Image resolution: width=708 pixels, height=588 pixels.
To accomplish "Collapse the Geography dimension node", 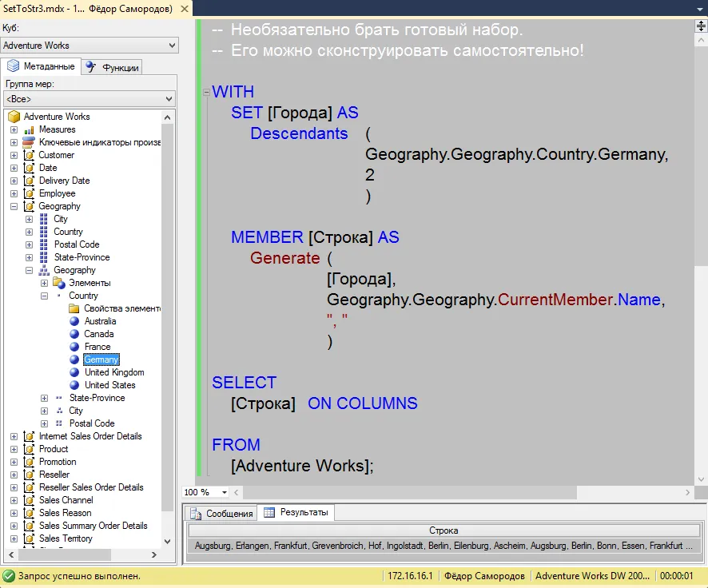I will [x=14, y=207].
